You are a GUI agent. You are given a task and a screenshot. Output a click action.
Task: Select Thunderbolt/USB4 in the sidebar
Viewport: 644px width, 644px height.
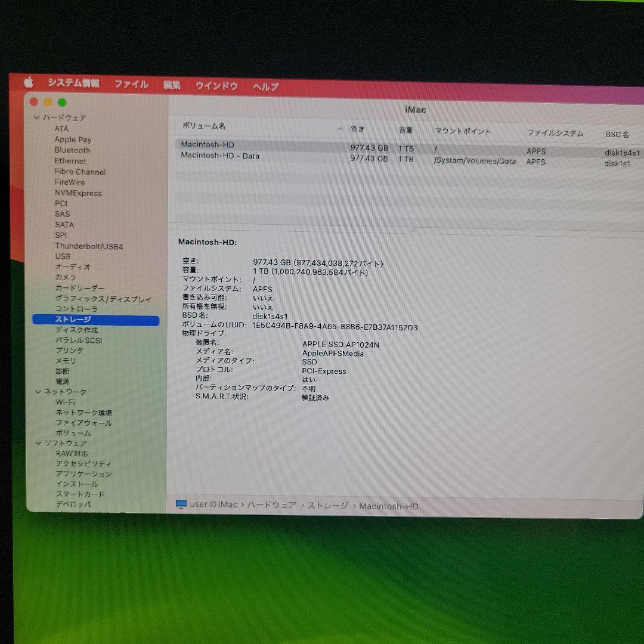tap(88, 246)
